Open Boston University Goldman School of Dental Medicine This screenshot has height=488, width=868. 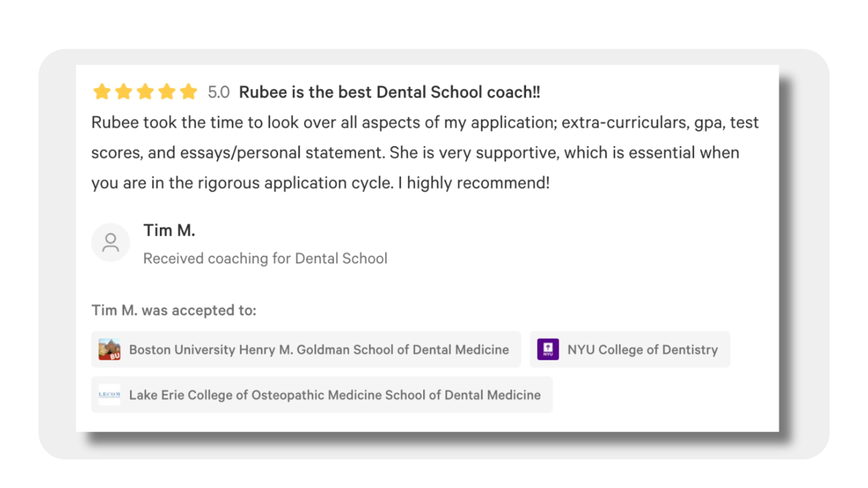319,350
